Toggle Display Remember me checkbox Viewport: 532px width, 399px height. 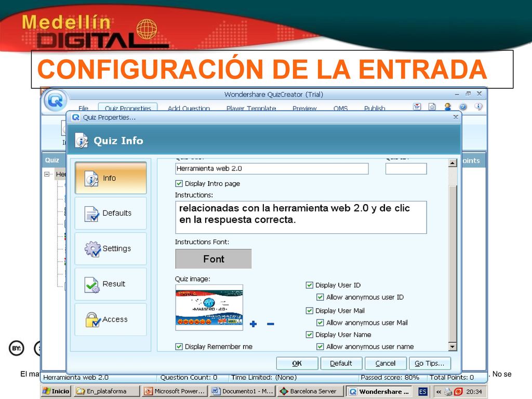click(x=179, y=347)
